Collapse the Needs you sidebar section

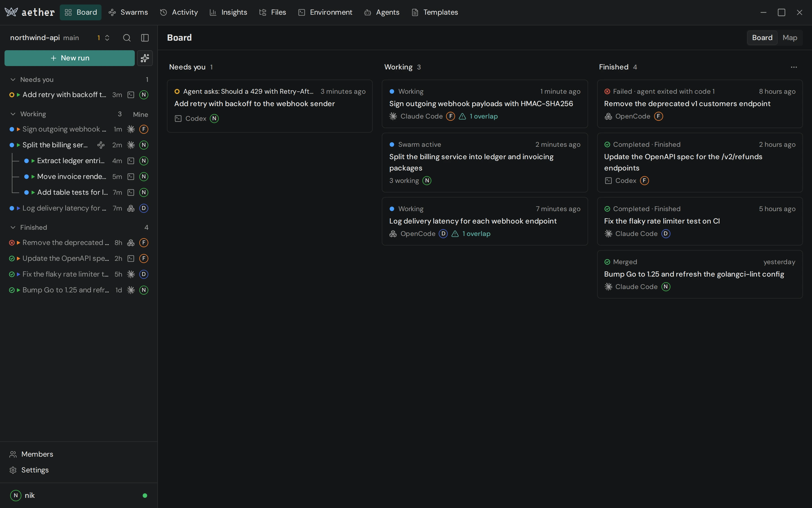click(x=13, y=80)
